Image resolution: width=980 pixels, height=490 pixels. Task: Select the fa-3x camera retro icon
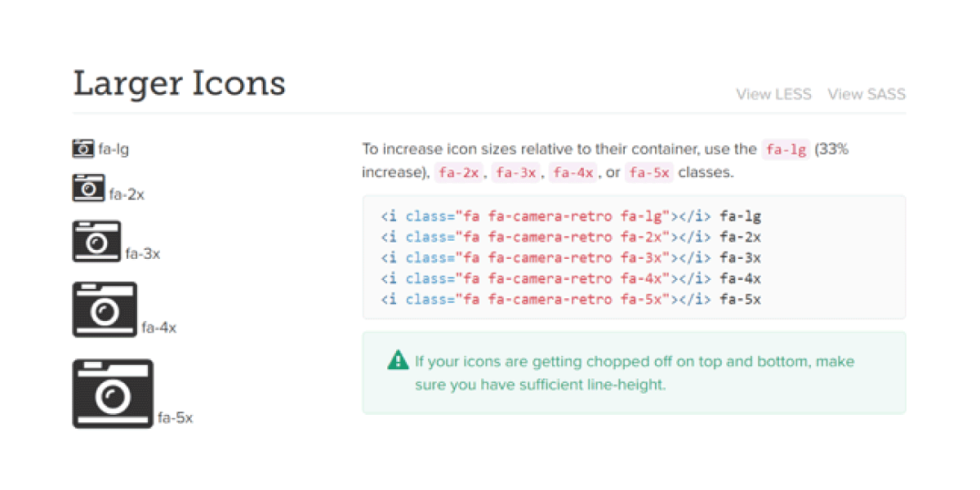click(97, 242)
